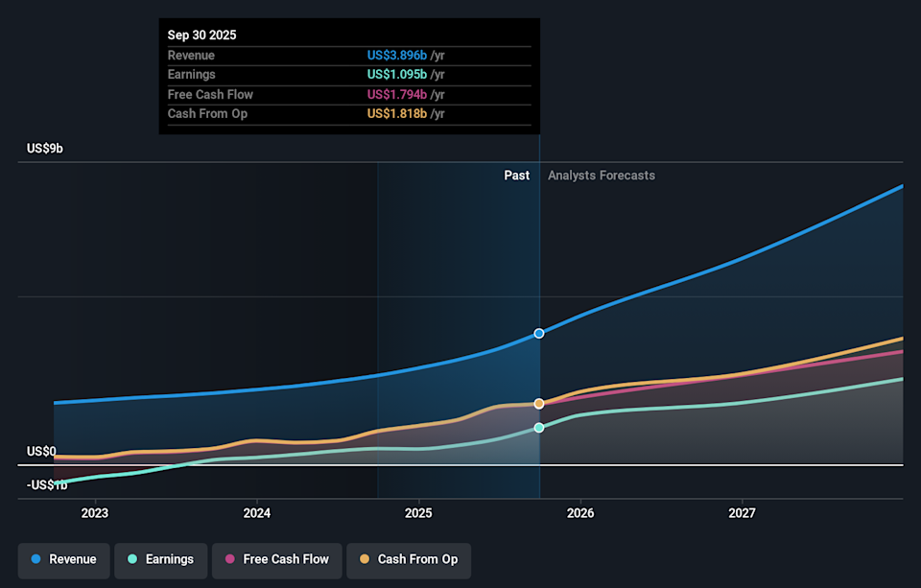Select the blue Revenue data point marker
This screenshot has width=921, height=588.
[538, 334]
